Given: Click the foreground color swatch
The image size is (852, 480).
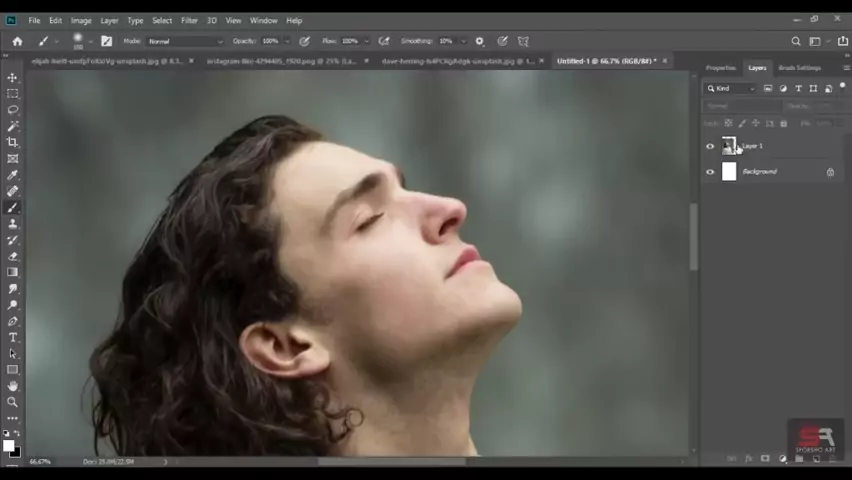Looking at the screenshot, I should [x=8, y=445].
